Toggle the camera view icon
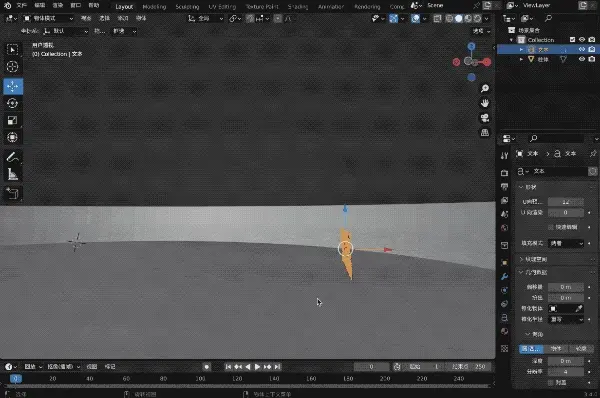 485,118
